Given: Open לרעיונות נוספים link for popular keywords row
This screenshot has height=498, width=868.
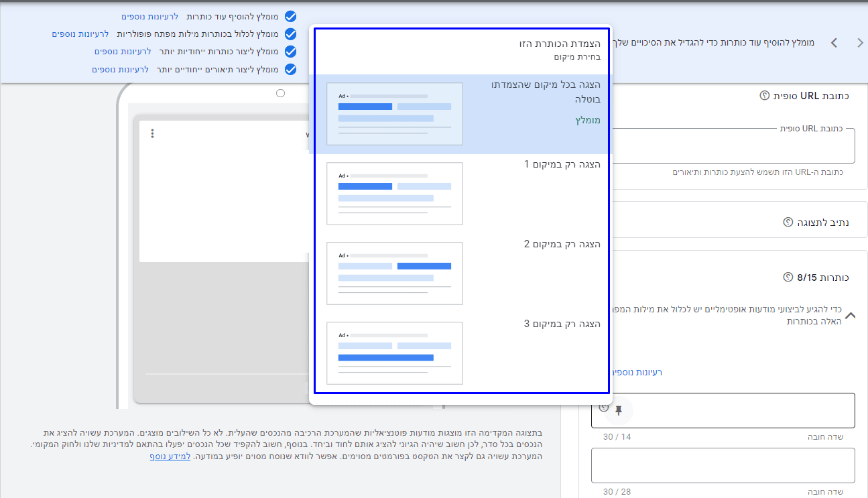Looking at the screenshot, I should tap(80, 34).
